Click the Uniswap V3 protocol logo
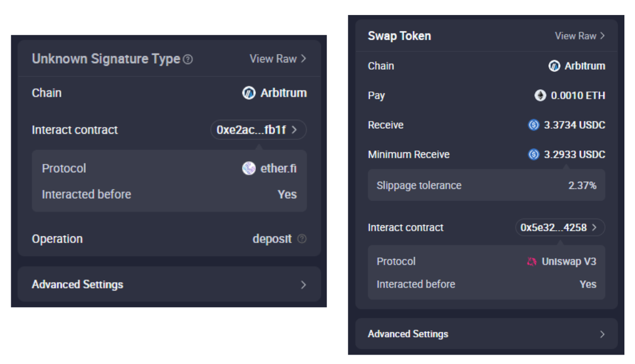635x364 pixels. click(x=532, y=261)
